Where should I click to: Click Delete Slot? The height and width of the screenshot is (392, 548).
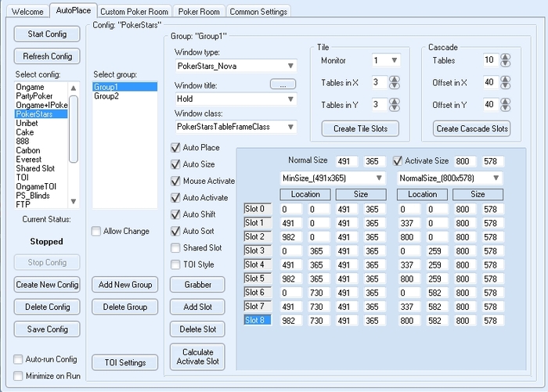click(197, 329)
